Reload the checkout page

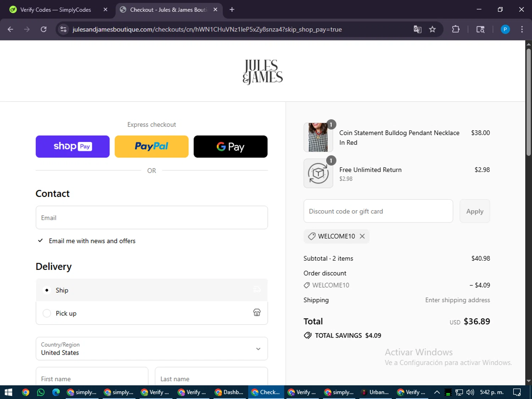(44, 29)
